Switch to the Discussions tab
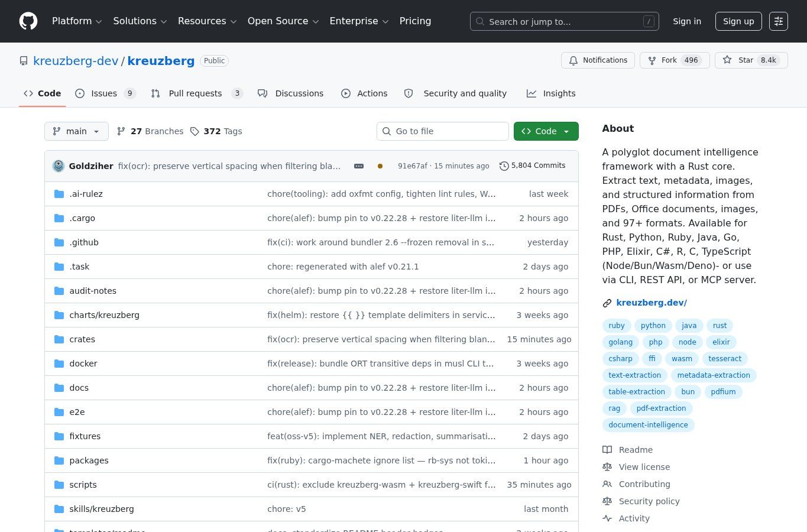This screenshot has height=532, width=807. tap(291, 93)
